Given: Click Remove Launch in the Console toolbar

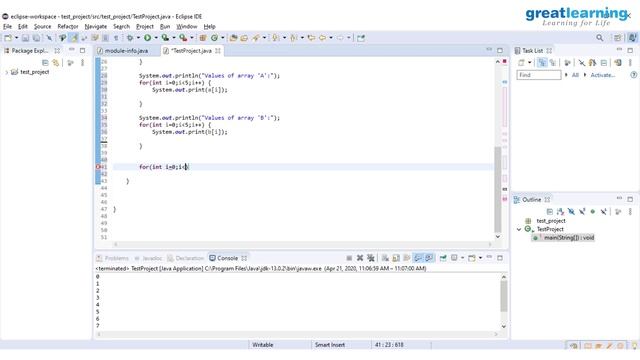Looking at the screenshot, I should pyautogui.click(x=360, y=258).
